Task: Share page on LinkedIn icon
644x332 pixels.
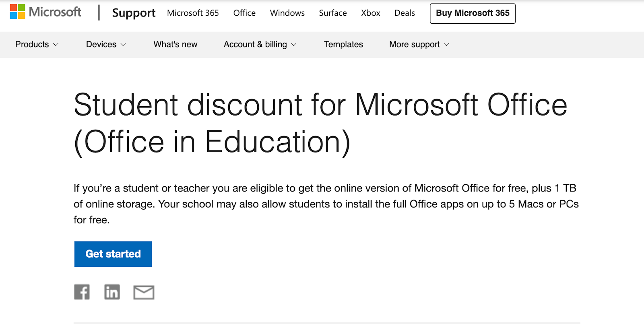Action: (112, 292)
